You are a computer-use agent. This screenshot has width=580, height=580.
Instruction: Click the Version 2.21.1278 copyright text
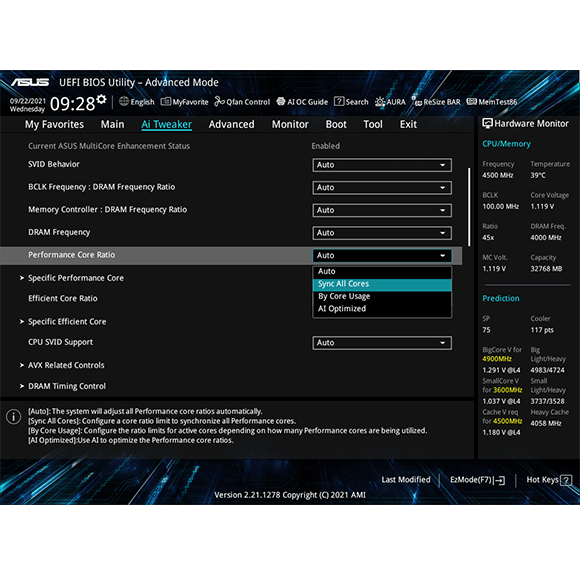pos(290,495)
